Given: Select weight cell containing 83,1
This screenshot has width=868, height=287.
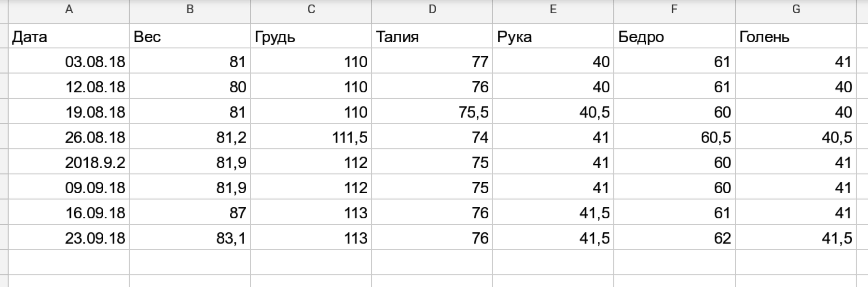Looking at the screenshot, I should [190, 238].
